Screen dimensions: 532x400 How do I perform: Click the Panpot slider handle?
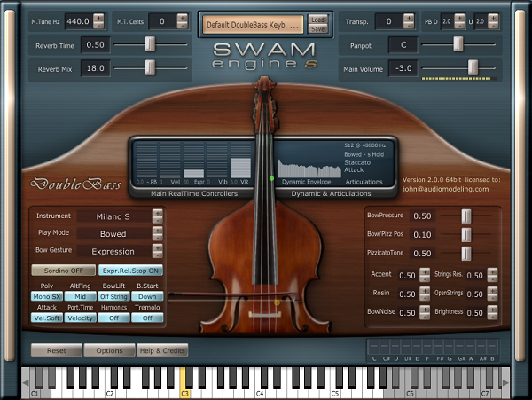pos(458,43)
